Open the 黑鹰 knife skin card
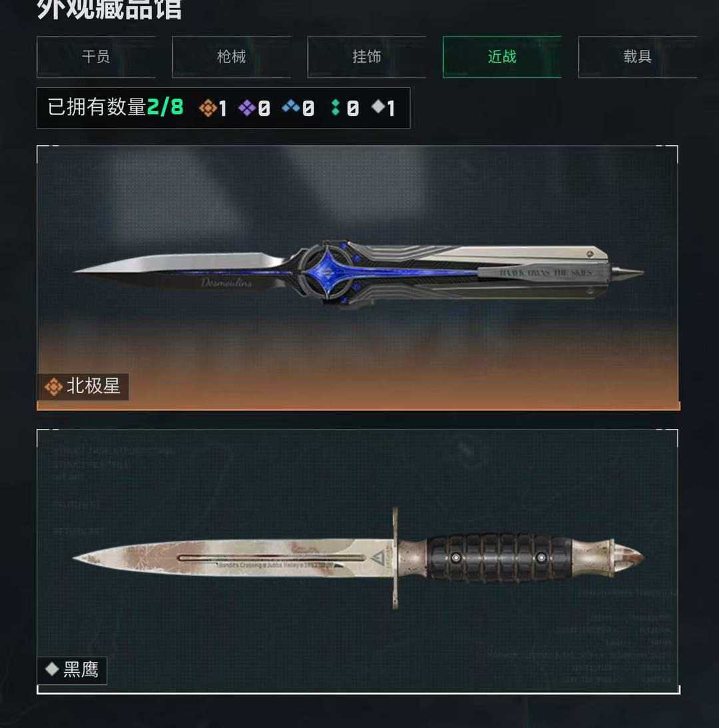The image size is (719, 728). [x=358, y=561]
